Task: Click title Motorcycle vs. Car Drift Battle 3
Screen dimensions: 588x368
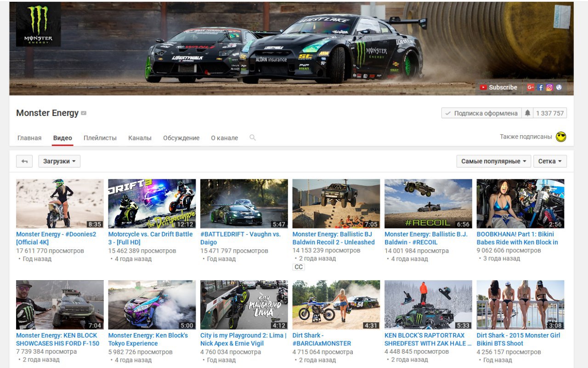Action: (x=150, y=238)
